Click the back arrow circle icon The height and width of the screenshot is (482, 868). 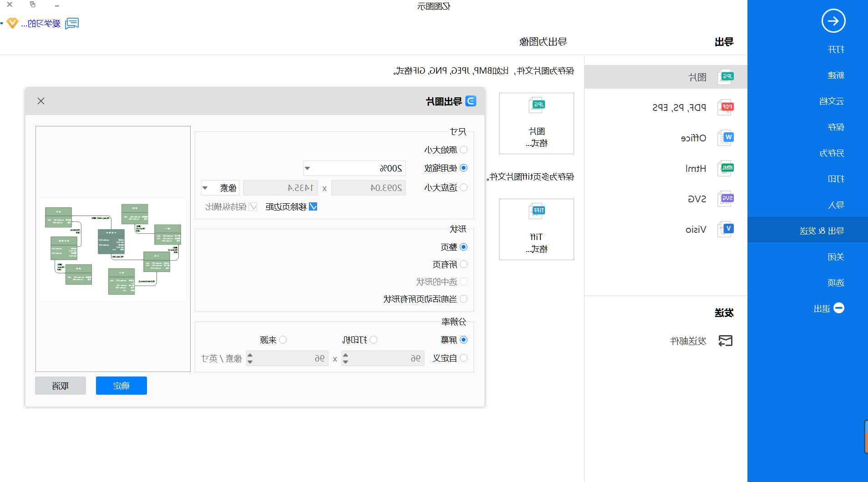[x=833, y=21]
